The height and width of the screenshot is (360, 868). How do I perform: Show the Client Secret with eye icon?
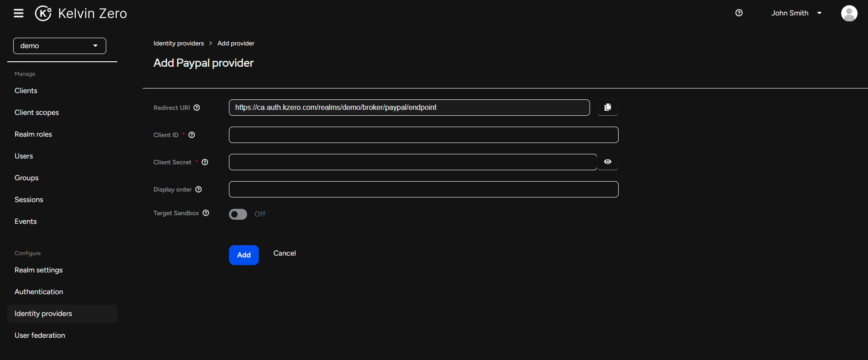(608, 162)
